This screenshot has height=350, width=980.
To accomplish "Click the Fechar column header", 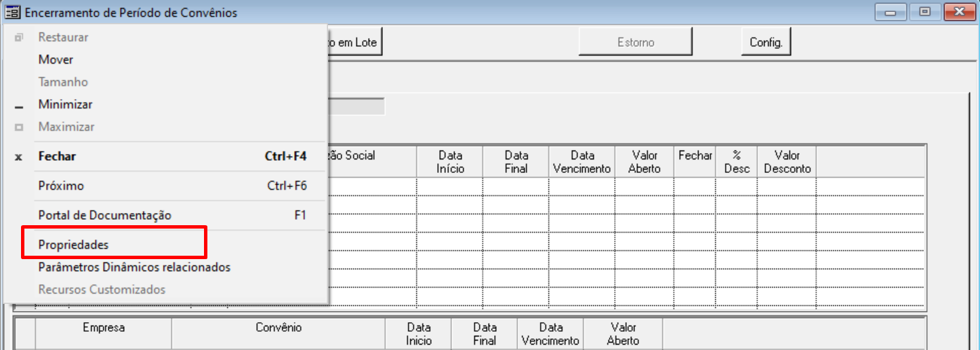I will [x=695, y=162].
